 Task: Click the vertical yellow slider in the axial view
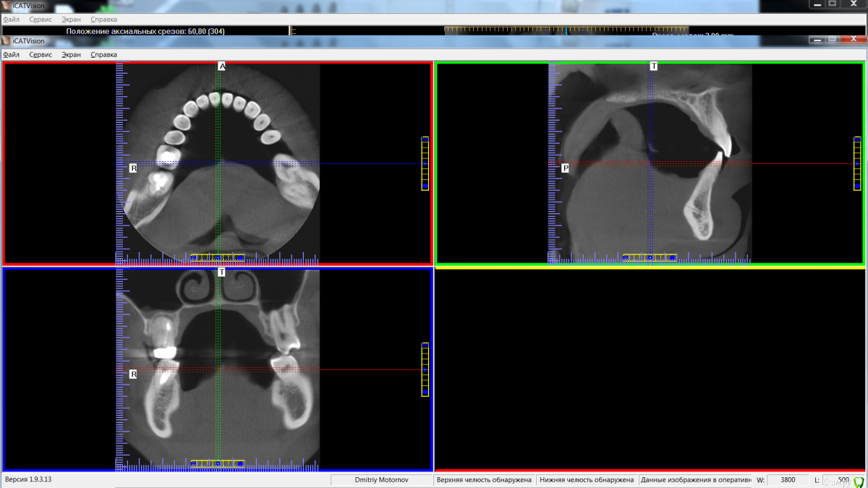point(425,163)
